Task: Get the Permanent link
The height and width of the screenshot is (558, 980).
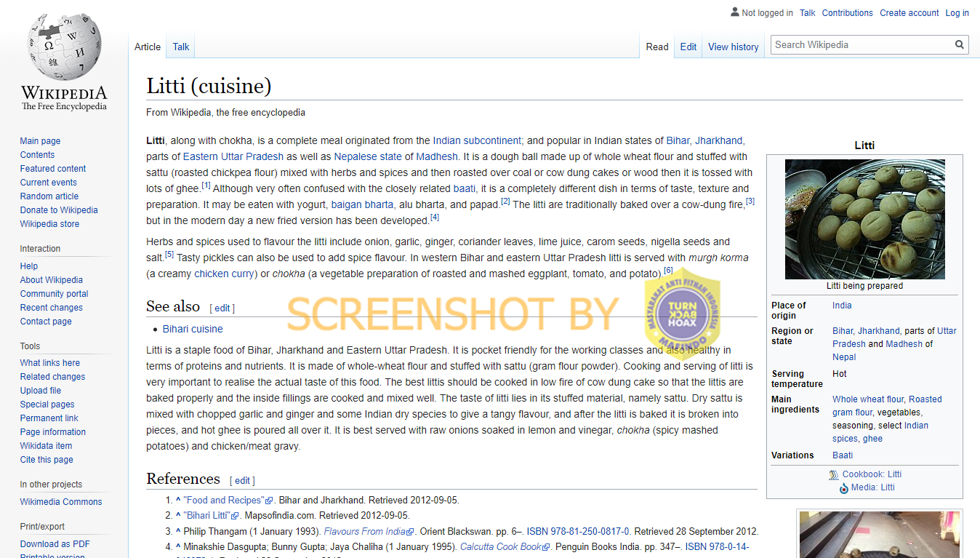Action: click(49, 418)
